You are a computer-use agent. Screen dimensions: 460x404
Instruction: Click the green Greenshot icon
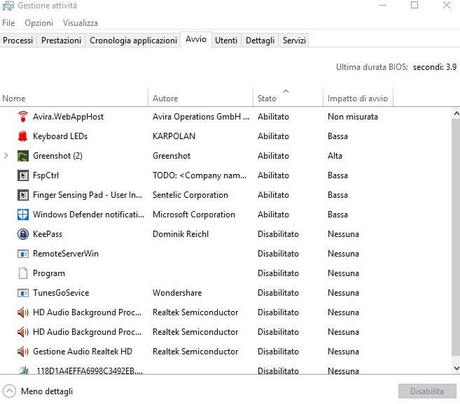(x=23, y=156)
